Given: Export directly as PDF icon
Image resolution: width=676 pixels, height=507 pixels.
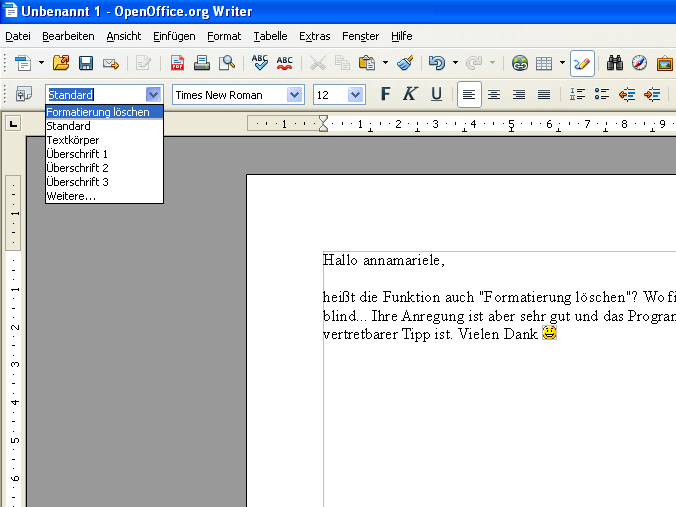Looking at the screenshot, I should point(177,63).
